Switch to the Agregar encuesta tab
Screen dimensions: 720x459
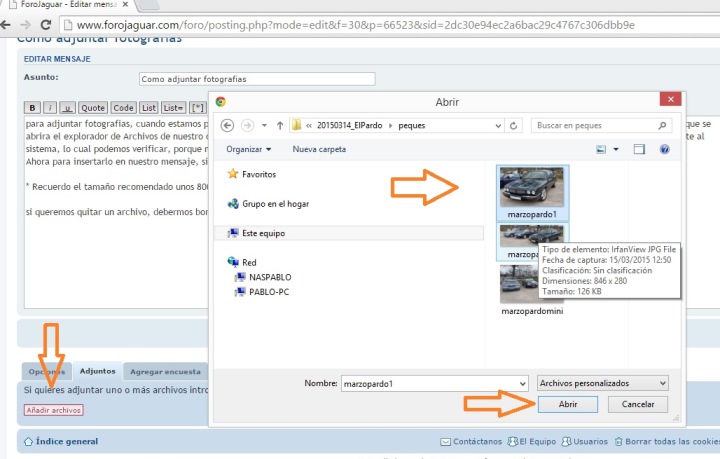tap(163, 371)
